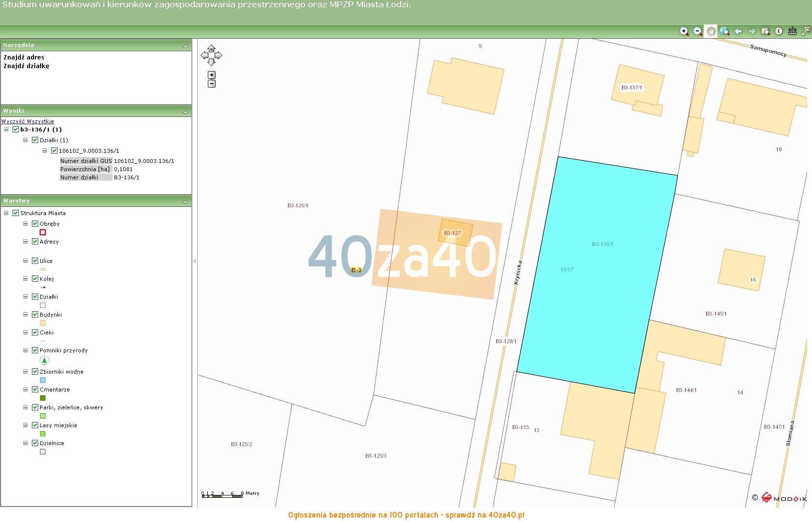This screenshot has width=812, height=522.
Task: Uncheck the Działki (1) result group
Action: point(35,140)
